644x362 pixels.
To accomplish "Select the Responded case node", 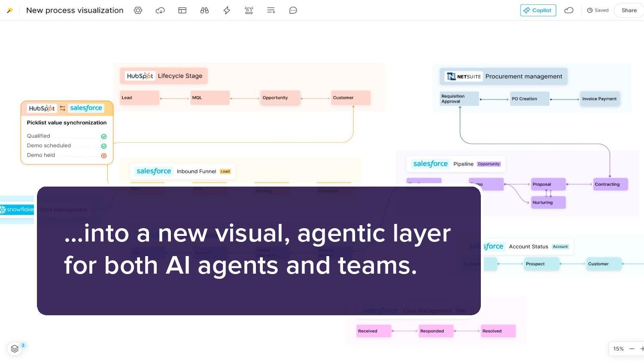I will click(436, 331).
